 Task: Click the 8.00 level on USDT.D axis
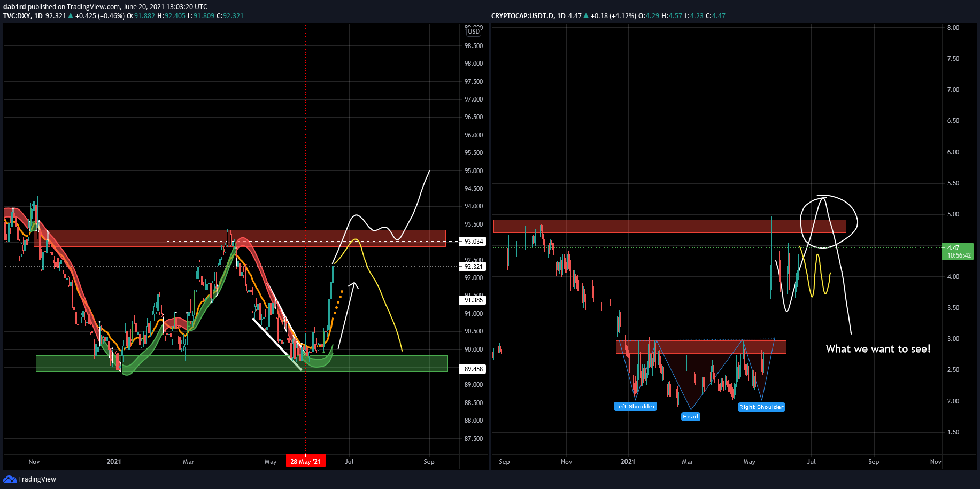953,28
